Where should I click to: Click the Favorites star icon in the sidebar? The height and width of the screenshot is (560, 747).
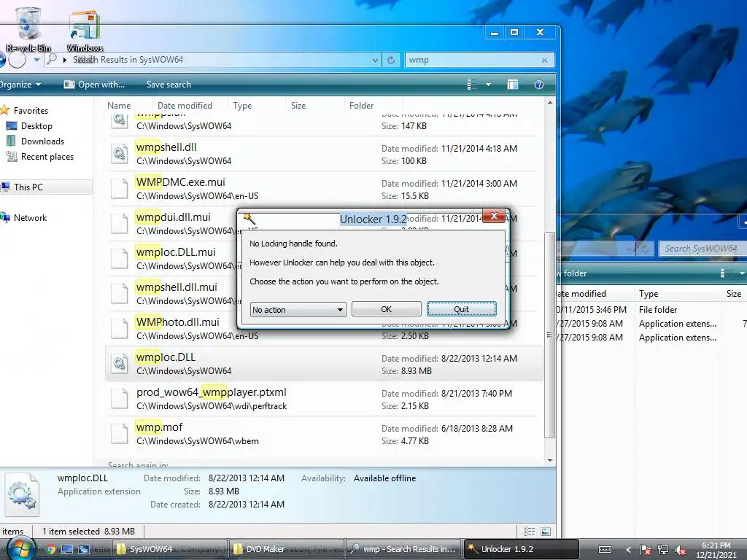(5, 110)
